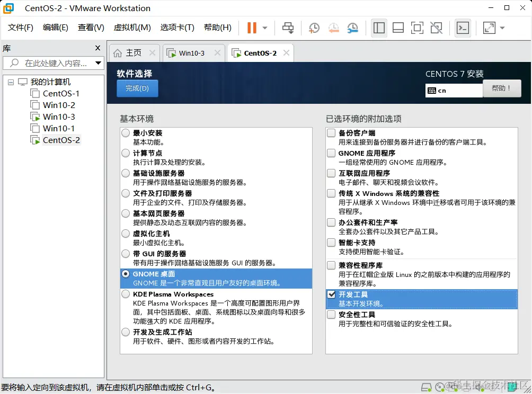
Task: Select the 基本网页服务器 radio button
Action: (x=126, y=213)
